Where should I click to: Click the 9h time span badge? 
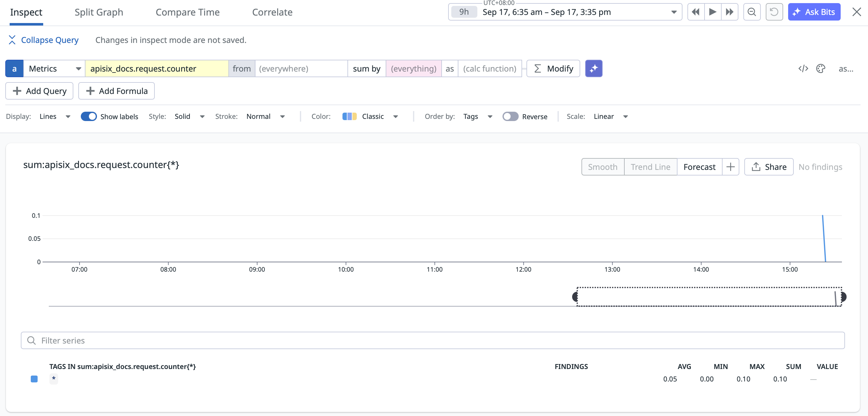(x=464, y=12)
